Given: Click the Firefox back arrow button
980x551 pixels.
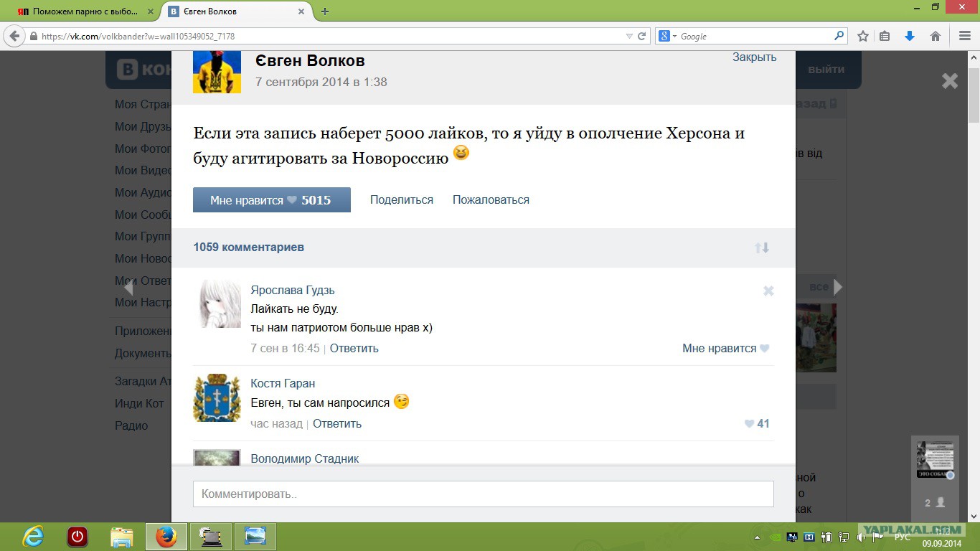Looking at the screenshot, I should (14, 36).
